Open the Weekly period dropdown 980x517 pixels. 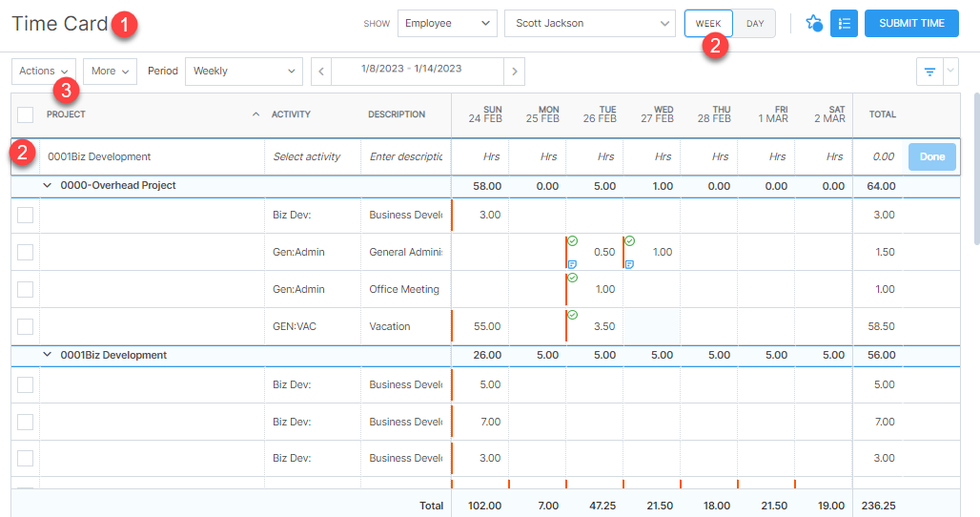[x=244, y=72]
